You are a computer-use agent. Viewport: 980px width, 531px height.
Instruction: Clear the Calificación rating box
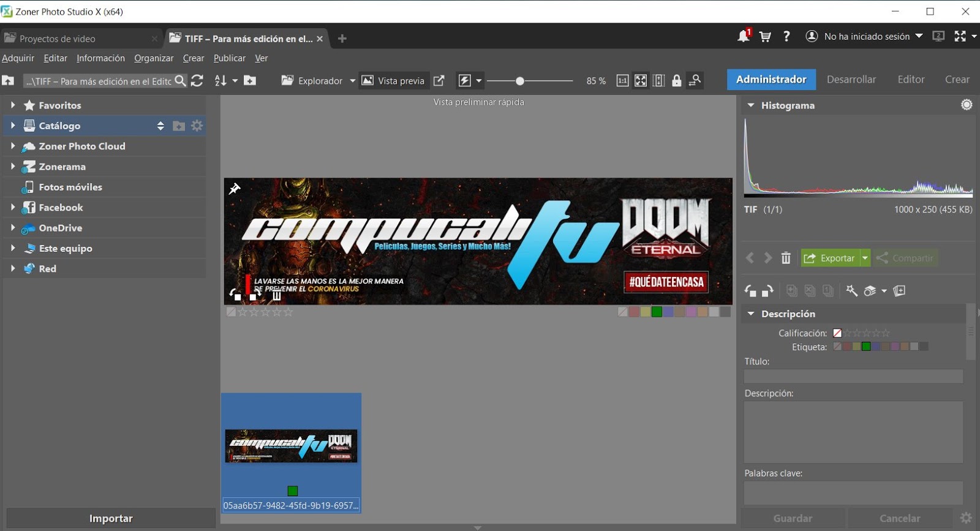click(837, 333)
